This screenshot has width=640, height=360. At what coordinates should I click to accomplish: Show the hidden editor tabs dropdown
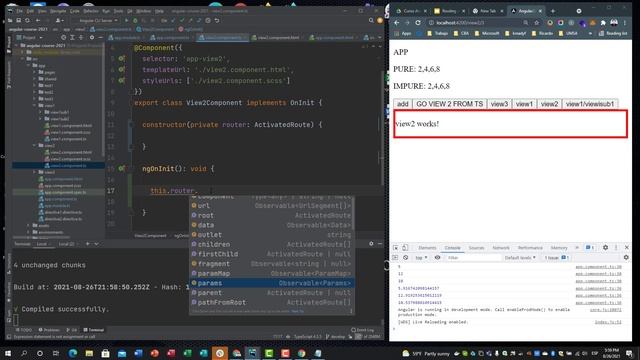380,38
